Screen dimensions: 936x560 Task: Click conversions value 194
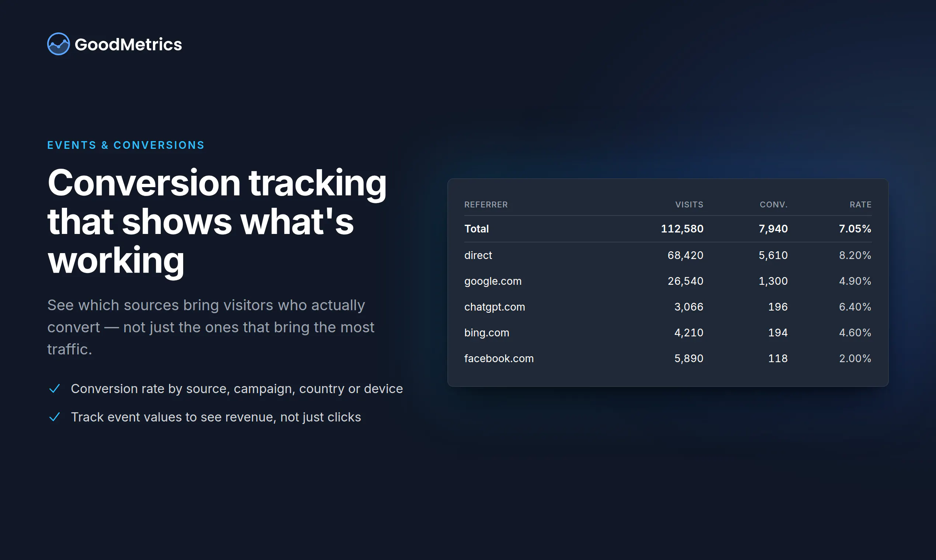pos(778,332)
